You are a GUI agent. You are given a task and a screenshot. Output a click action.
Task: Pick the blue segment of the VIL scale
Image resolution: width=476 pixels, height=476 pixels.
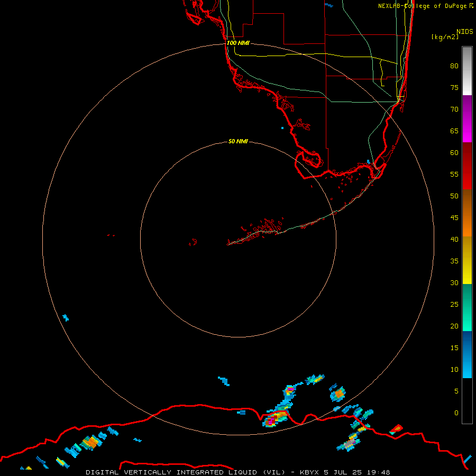click(x=467, y=354)
